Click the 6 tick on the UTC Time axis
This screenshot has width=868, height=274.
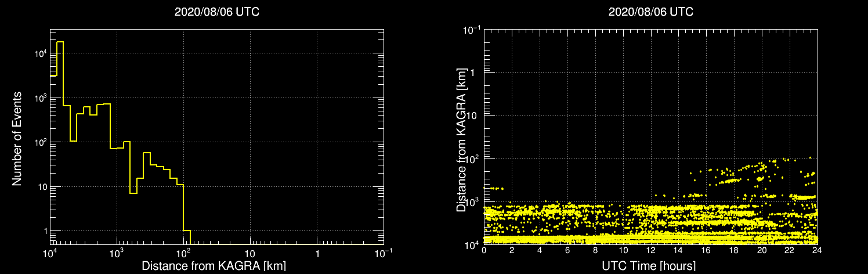click(567, 251)
